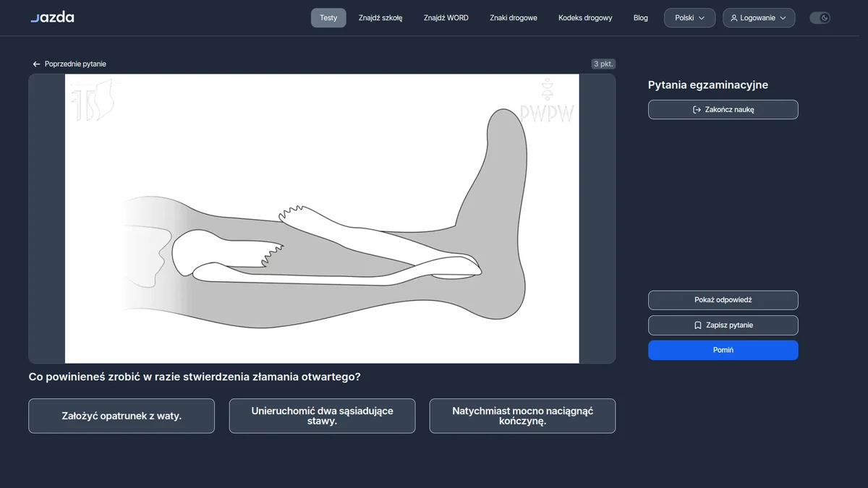Navigate to Znaki drogowe
The image size is (868, 488).
[x=514, y=18]
